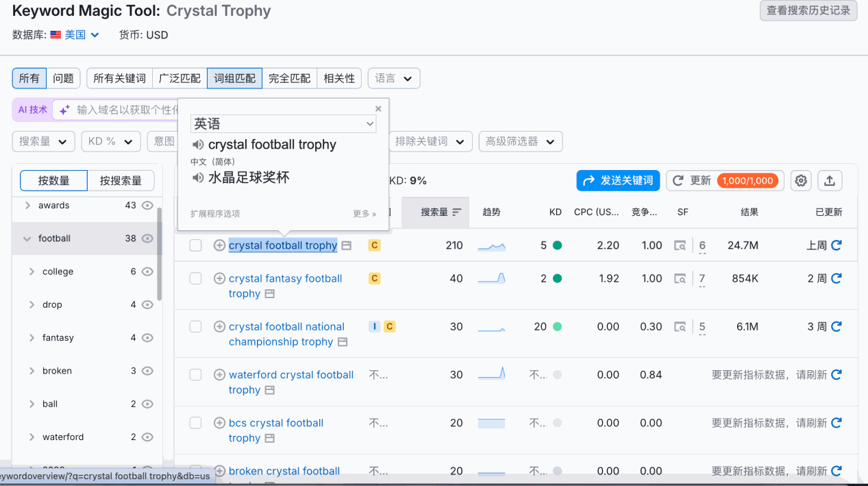Toggle eye icon for awards group

(147, 205)
